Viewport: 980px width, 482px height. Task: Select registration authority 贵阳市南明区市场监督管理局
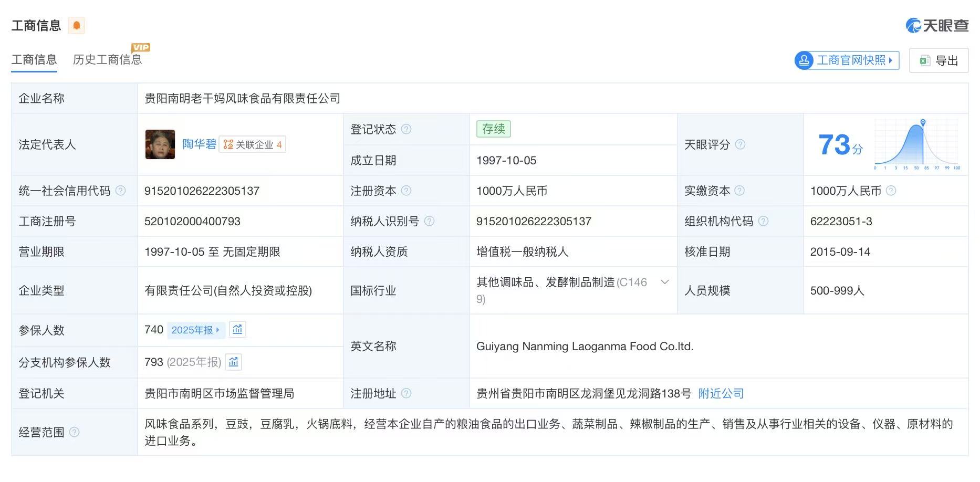pyautogui.click(x=219, y=393)
